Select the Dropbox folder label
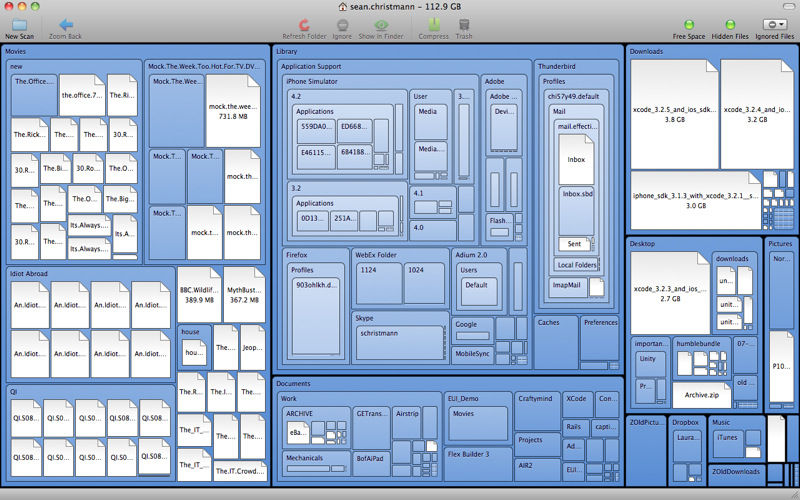Image resolution: width=800 pixels, height=500 pixels. (x=685, y=422)
